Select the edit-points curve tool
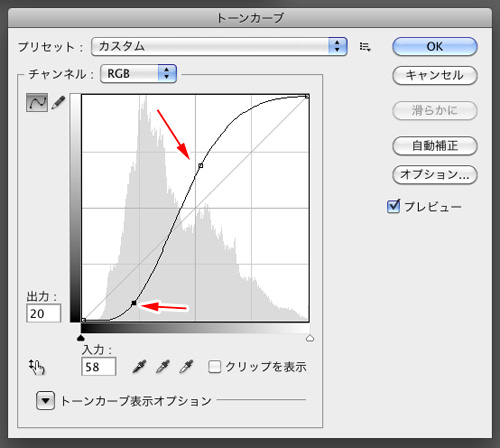The height and width of the screenshot is (448, 500). [x=37, y=102]
